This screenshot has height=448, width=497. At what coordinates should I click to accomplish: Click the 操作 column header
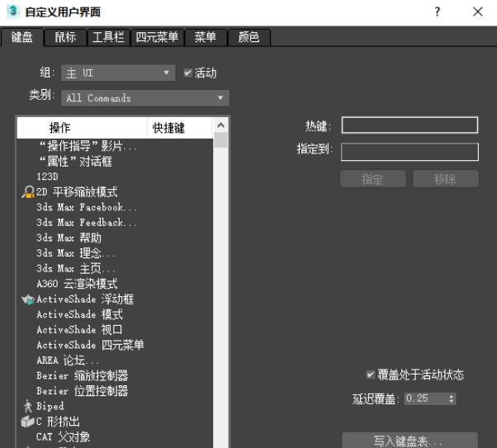point(82,128)
